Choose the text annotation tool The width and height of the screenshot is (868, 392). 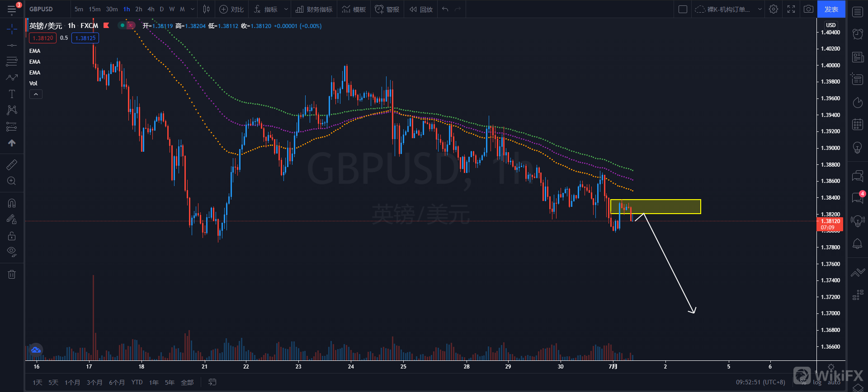pyautogui.click(x=12, y=94)
